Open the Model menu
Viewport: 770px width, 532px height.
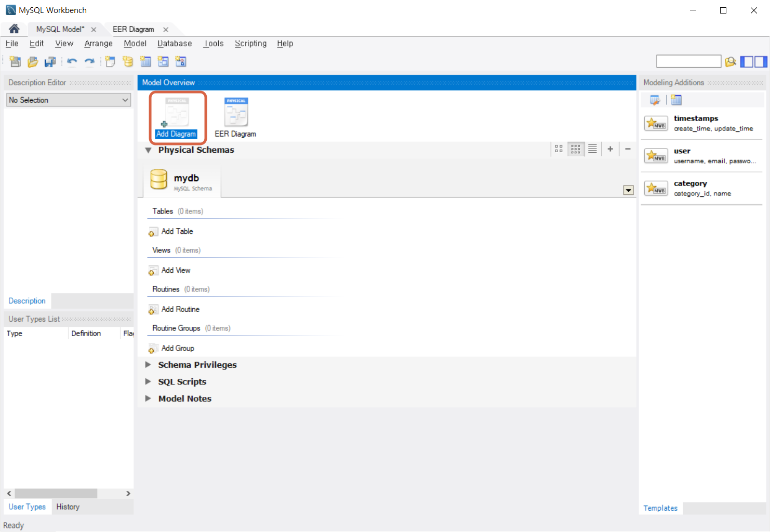click(x=135, y=44)
